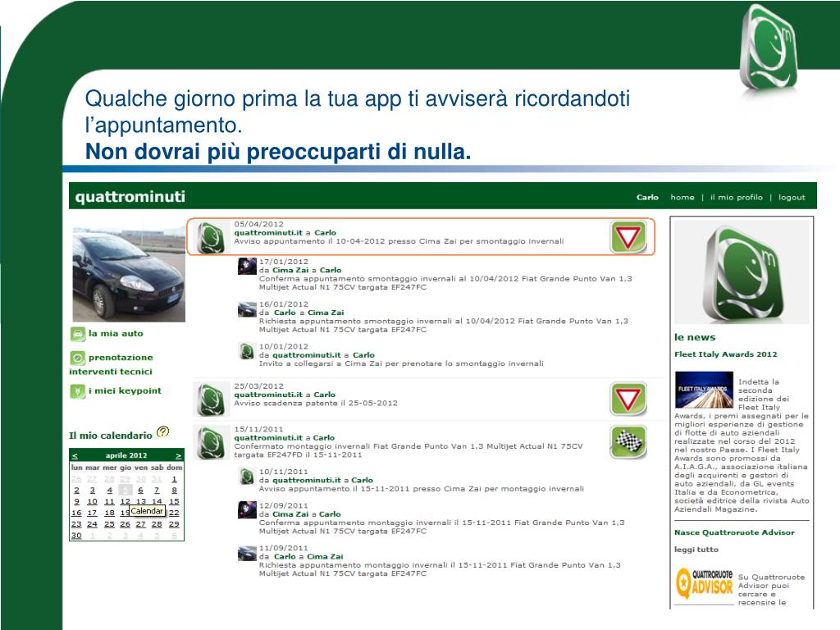
Task: Go to next month in calendar
Action: coord(178,456)
